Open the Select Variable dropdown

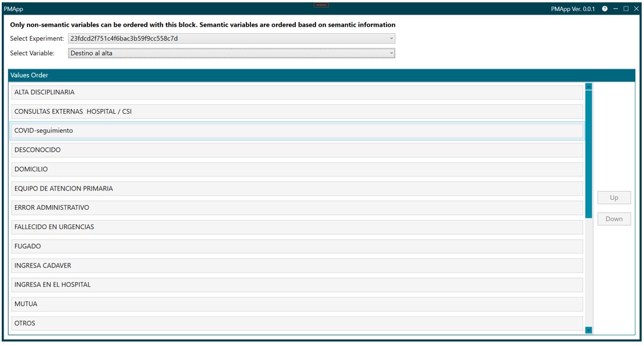click(232, 53)
